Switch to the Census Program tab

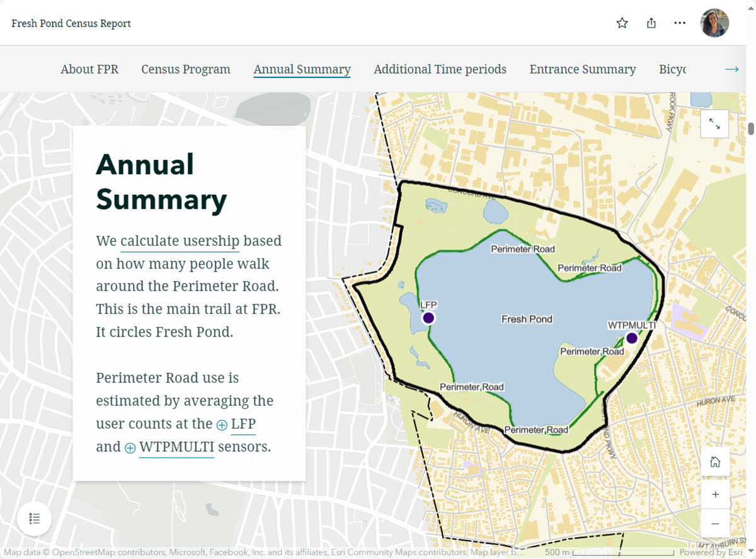[185, 69]
